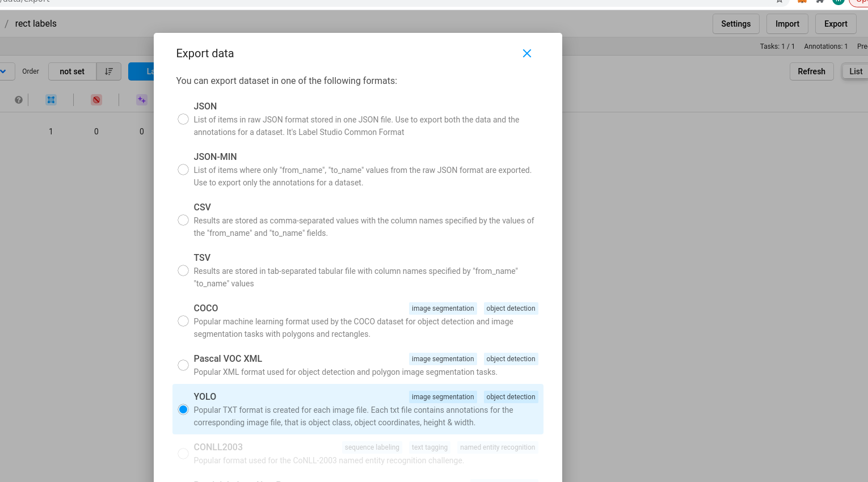Viewport: 868px width, 482px height.
Task: Bookmark the page using the star icon
Action: click(x=779, y=2)
